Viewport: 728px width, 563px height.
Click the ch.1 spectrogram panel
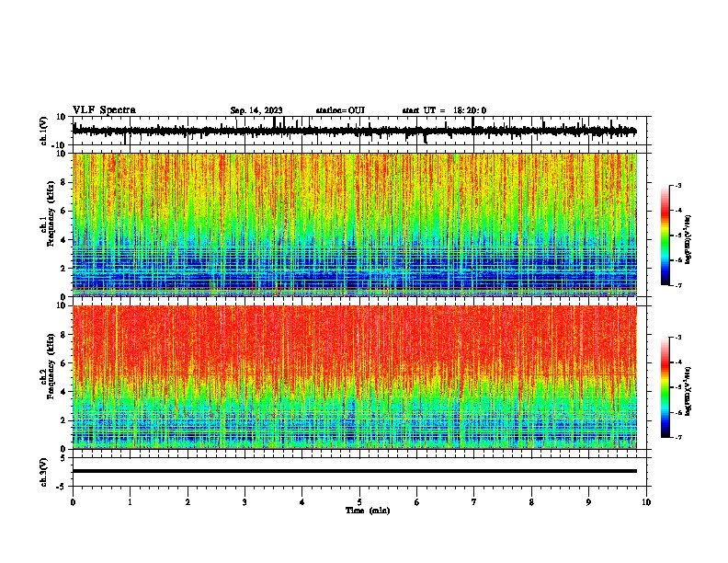click(355, 224)
